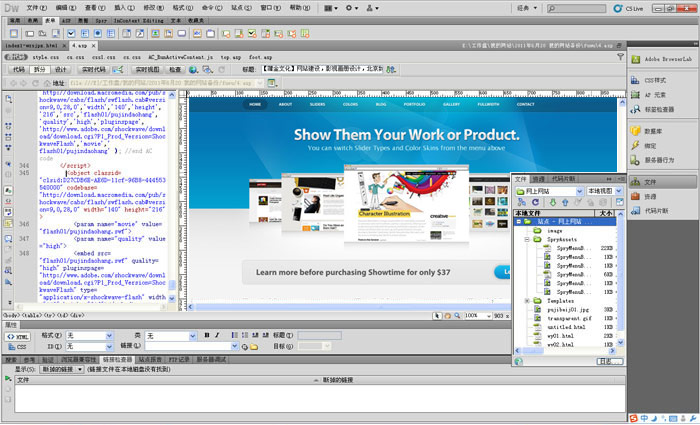Image resolution: width=700 pixels, height=425 pixels.
Task: Collapse the SpryAssets folder
Action: [527, 240]
